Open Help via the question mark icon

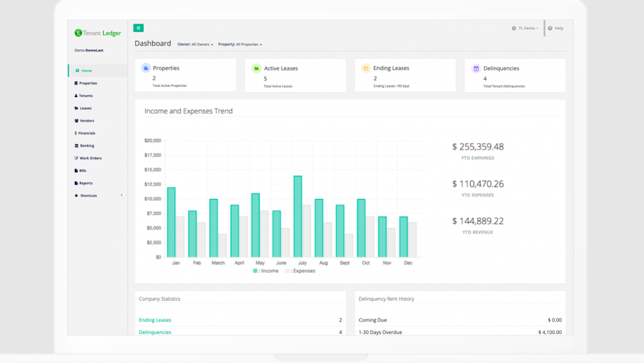point(550,28)
